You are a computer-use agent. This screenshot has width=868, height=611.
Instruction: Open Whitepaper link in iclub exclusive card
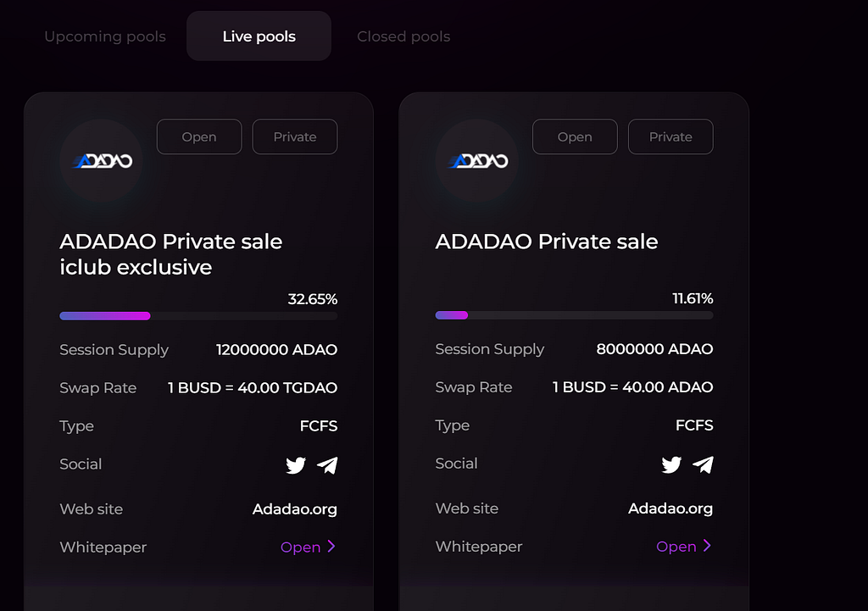(301, 547)
